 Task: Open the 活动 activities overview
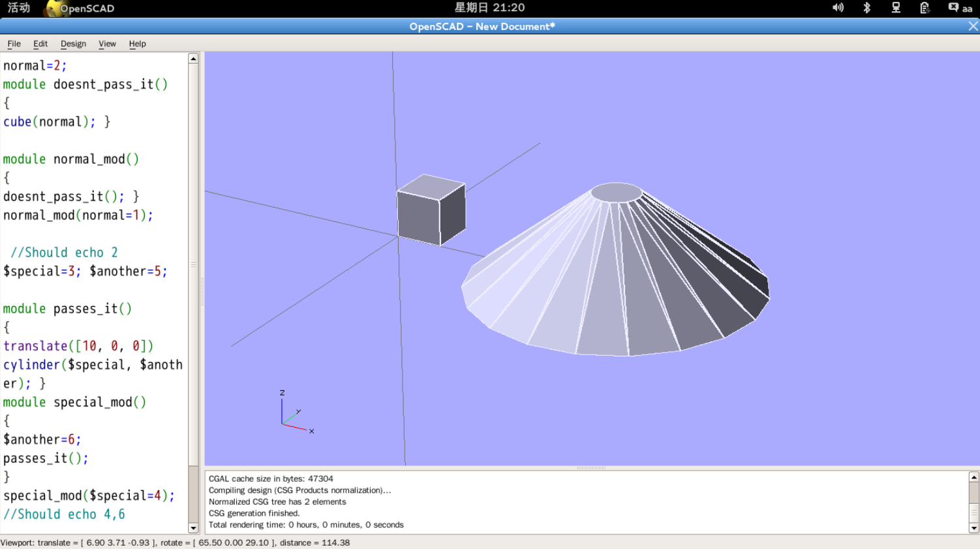click(18, 8)
